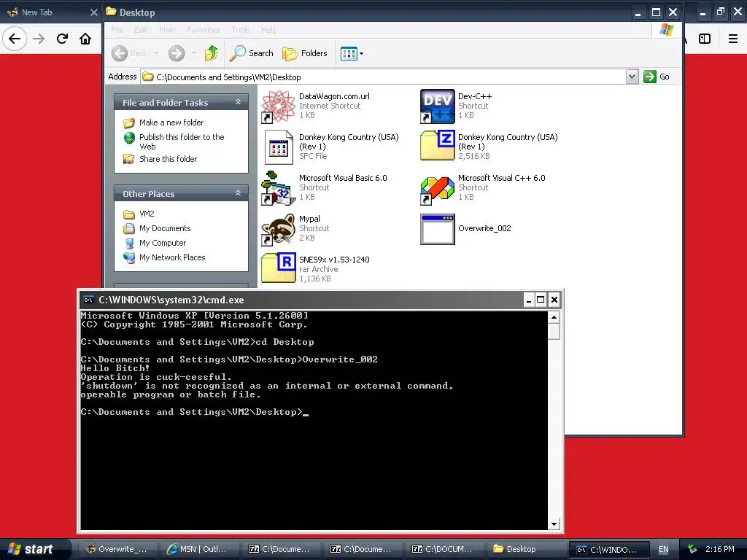The height and width of the screenshot is (560, 747).
Task: Select the SNES9x rar archive icon
Action: 279,268
